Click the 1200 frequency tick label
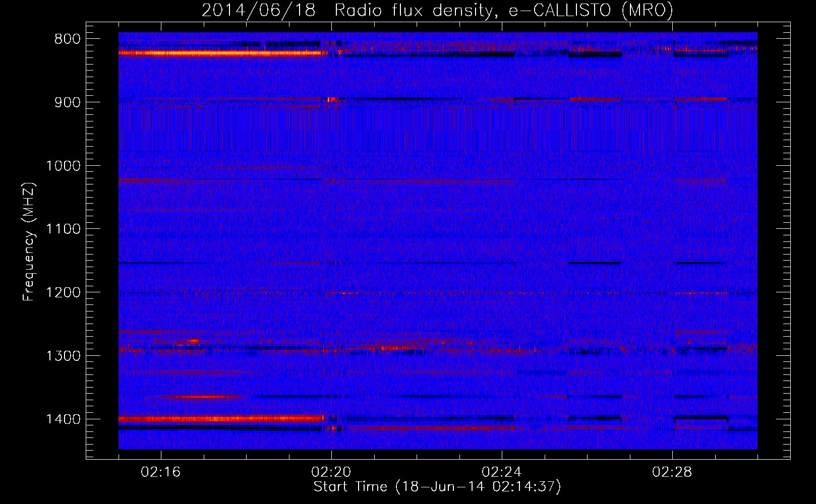 click(x=63, y=293)
